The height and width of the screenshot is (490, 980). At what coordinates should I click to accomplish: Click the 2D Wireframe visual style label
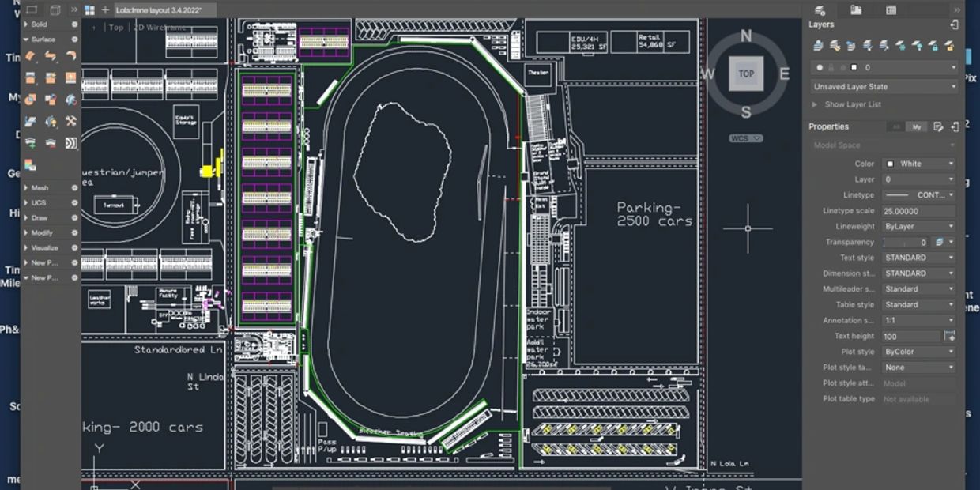tap(160, 27)
